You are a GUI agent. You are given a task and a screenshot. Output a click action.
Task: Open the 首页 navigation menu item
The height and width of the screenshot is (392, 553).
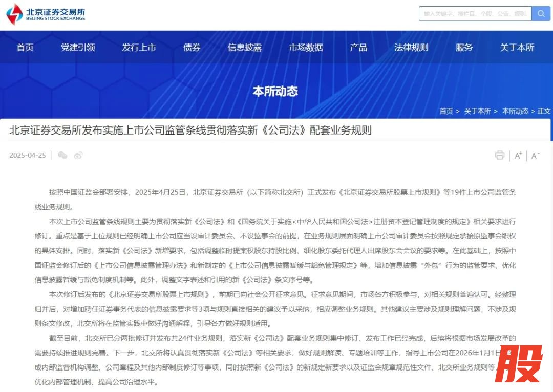click(25, 48)
